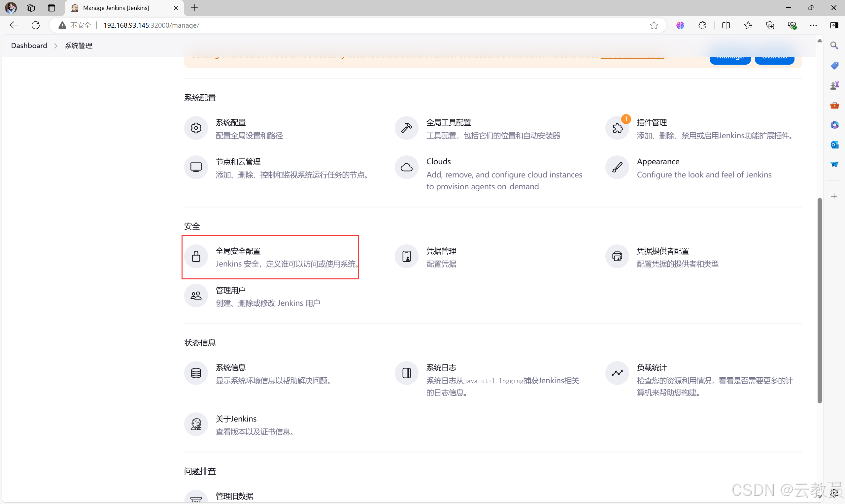The height and width of the screenshot is (504, 845).
Task: Open 负载统计 chart icon
Action: point(617,373)
